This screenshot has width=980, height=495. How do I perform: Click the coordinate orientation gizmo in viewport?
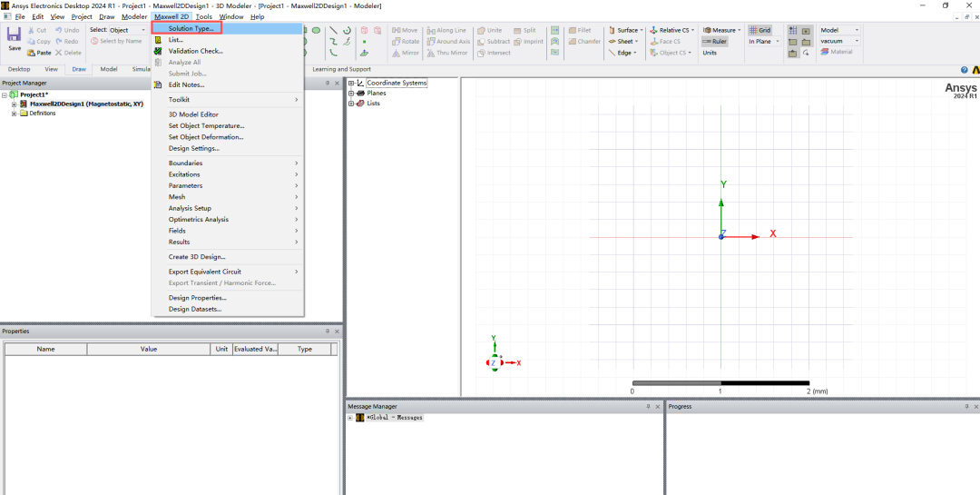494,362
